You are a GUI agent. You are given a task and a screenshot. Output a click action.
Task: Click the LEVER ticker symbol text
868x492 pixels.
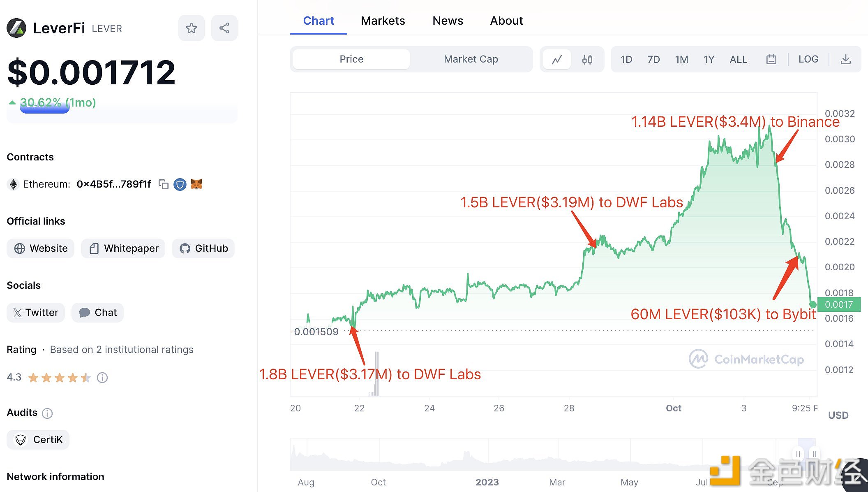pyautogui.click(x=107, y=29)
